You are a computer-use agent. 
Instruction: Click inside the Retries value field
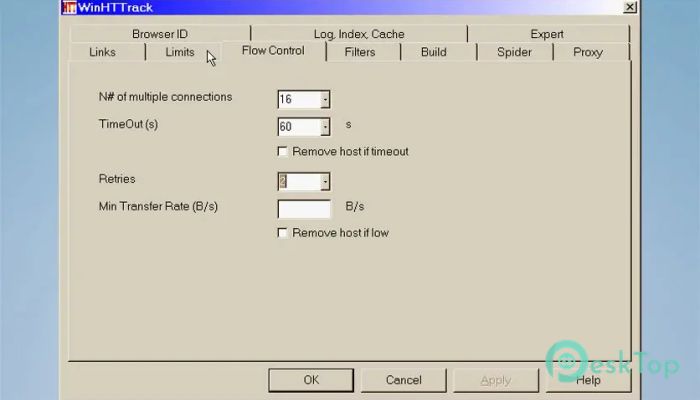[299, 182]
